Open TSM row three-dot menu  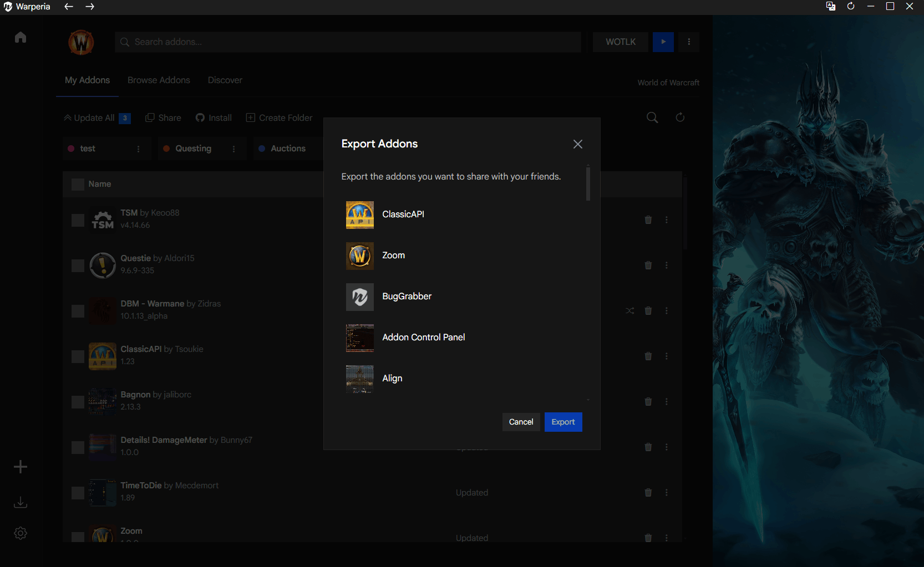[x=667, y=220]
